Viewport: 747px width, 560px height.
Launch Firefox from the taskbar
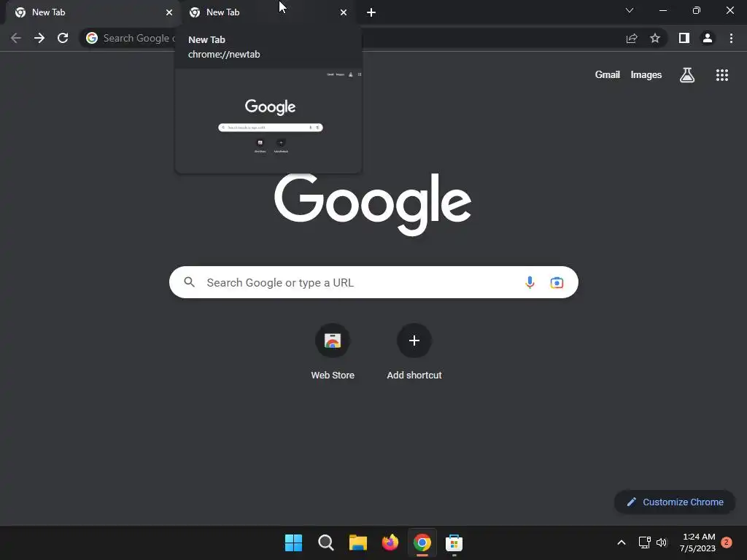pos(390,542)
